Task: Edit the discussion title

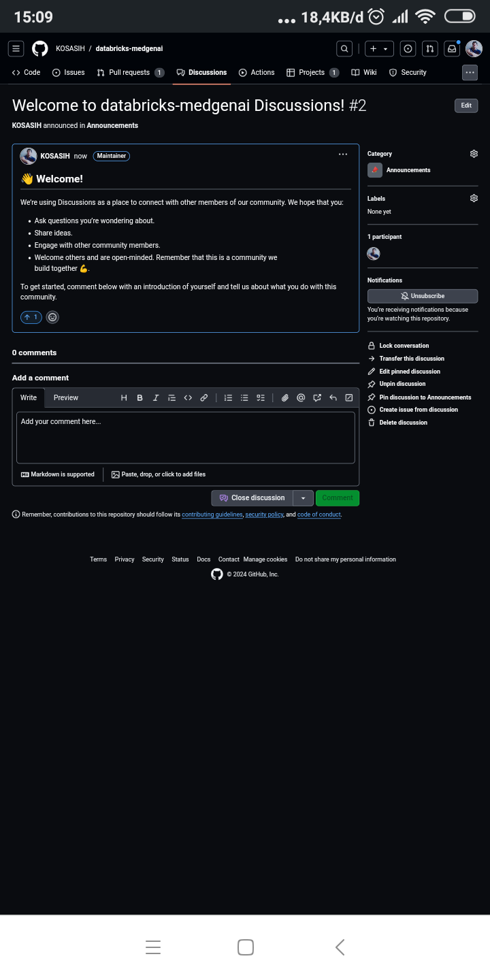Action: pyautogui.click(x=466, y=105)
